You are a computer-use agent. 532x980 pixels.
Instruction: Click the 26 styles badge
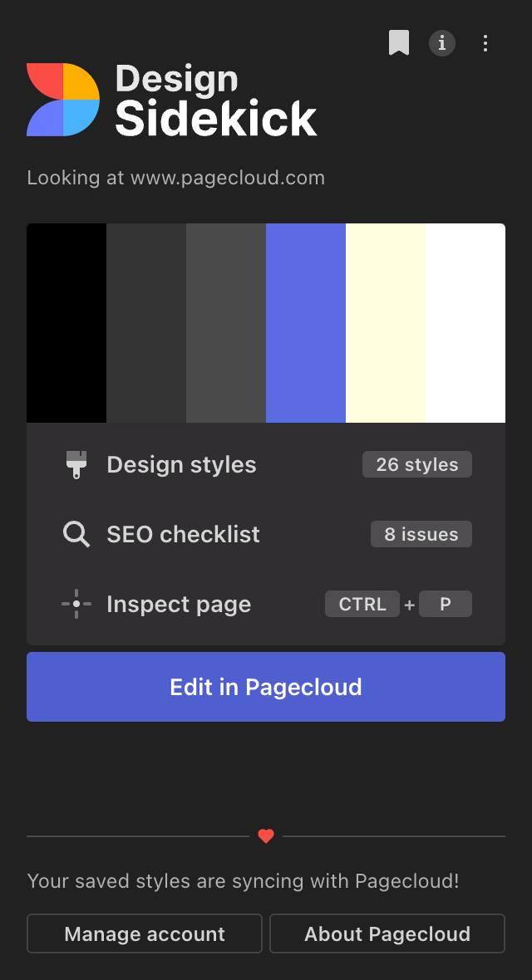click(416, 464)
